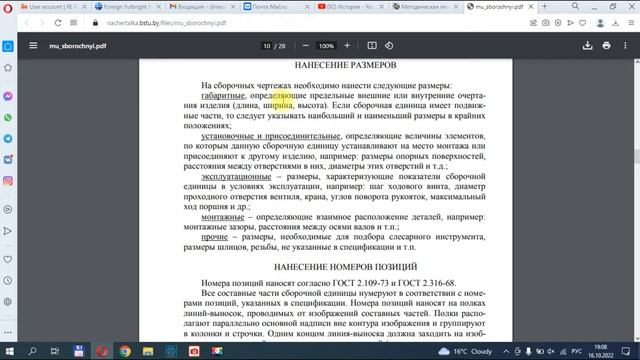Search open tabs with magnifier icon
This screenshot has width=640, height=360.
coord(575,6)
